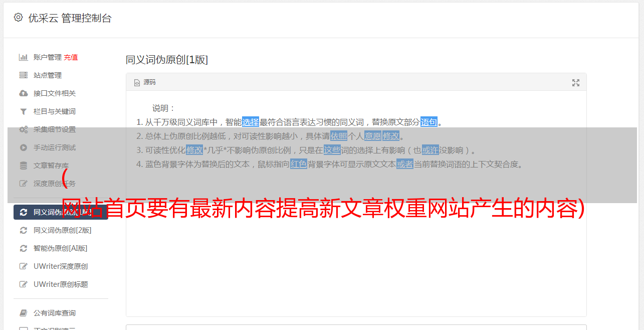Click the 源码 source code button
Viewport: 644px width, 330px height.
click(145, 82)
